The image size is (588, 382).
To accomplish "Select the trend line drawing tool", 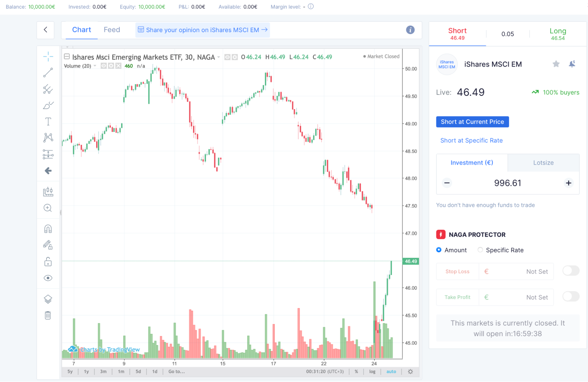I will (48, 73).
